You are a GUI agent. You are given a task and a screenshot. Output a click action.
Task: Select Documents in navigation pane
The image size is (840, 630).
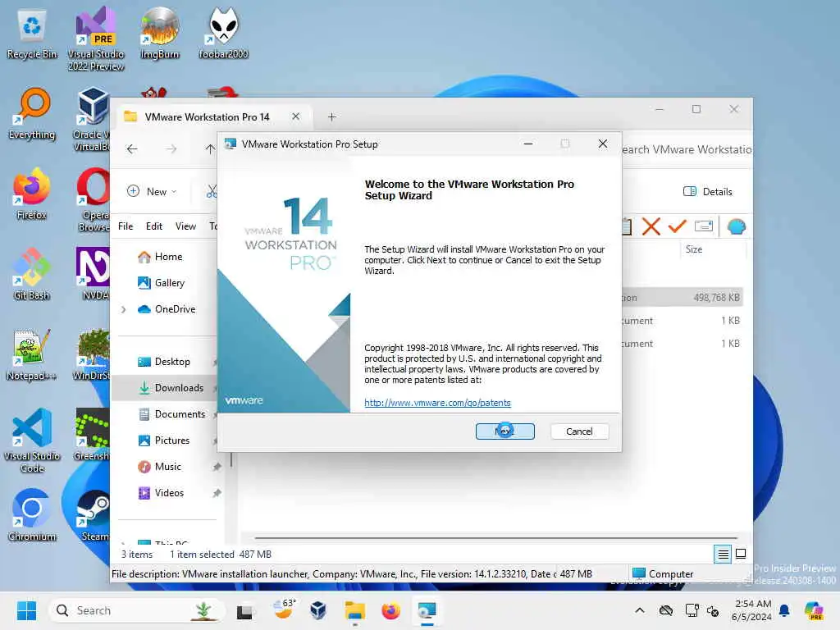[171, 414]
